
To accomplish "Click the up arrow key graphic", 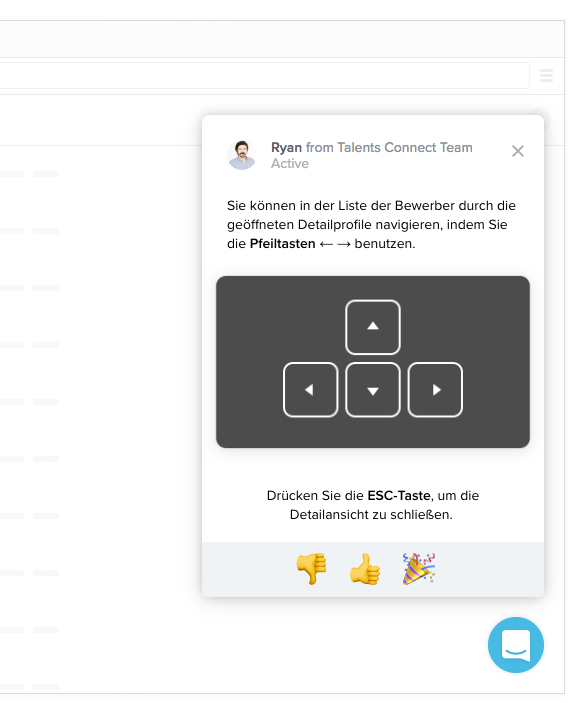I will click(373, 327).
